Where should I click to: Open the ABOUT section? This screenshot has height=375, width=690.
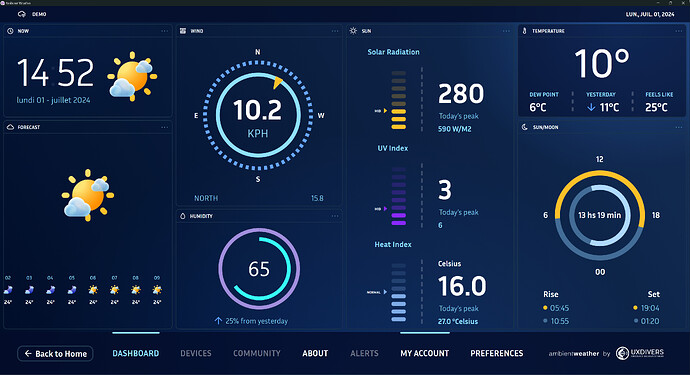(315, 353)
